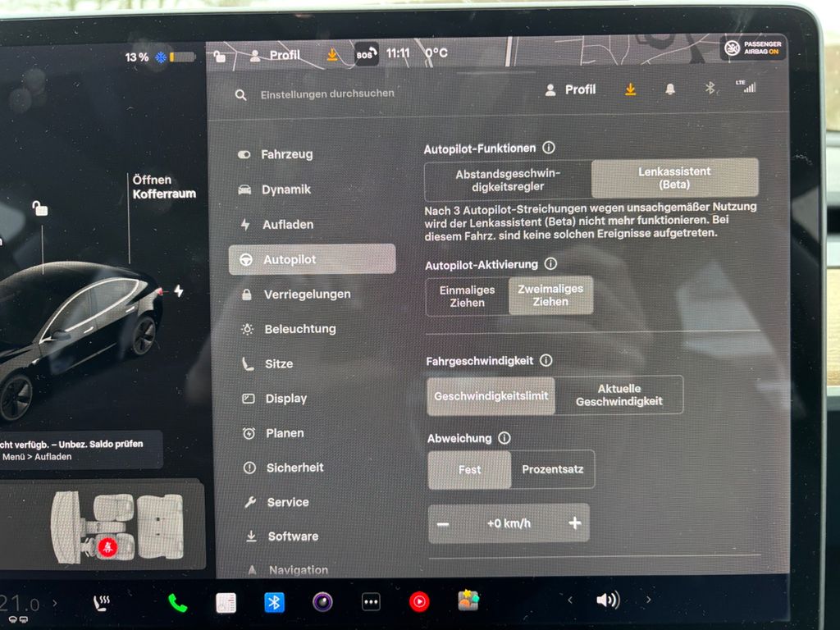Tap Öffnen Kofferraum button

tap(164, 186)
